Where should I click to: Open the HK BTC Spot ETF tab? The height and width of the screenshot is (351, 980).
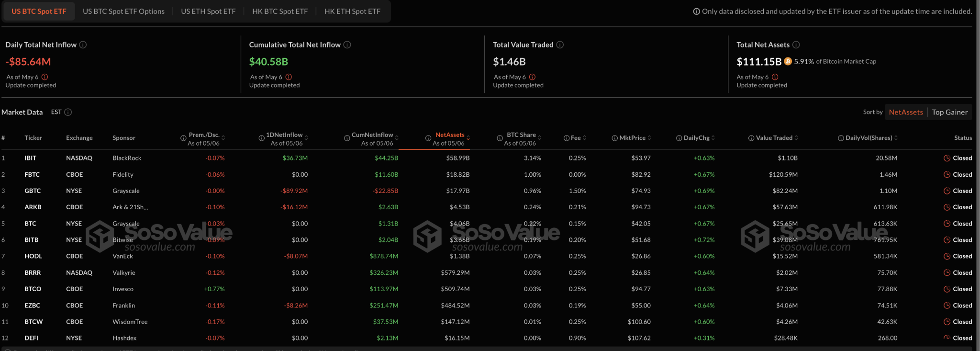280,11
